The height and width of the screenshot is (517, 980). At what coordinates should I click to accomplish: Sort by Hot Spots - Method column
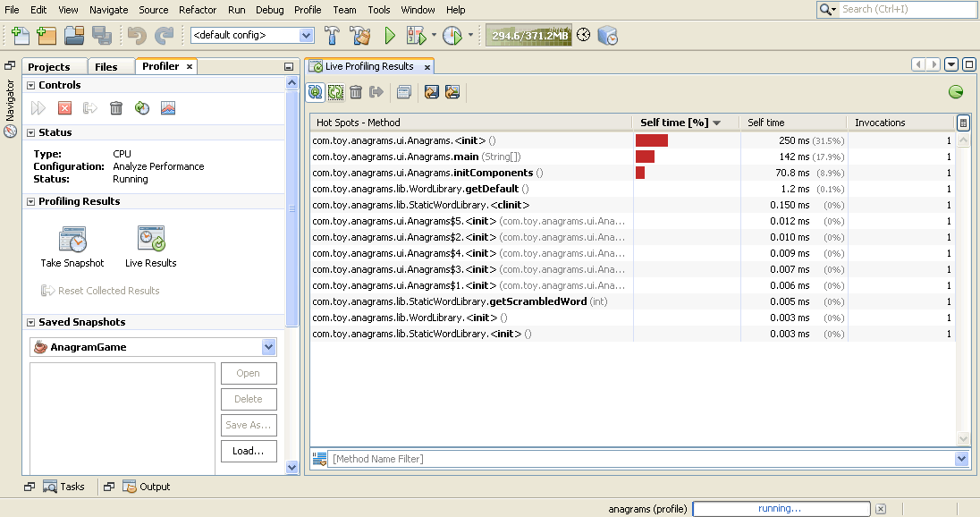[471, 123]
